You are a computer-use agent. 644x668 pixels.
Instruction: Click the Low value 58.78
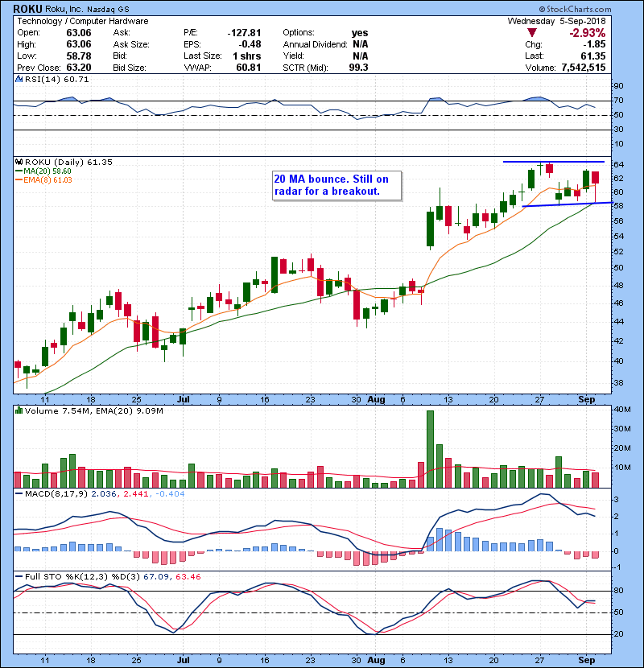pyautogui.click(x=79, y=56)
